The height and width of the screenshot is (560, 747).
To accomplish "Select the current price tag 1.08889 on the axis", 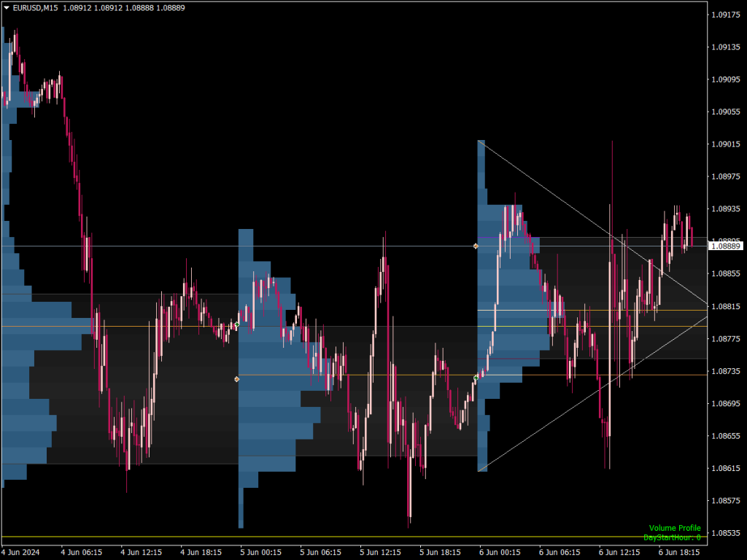I will (727, 247).
